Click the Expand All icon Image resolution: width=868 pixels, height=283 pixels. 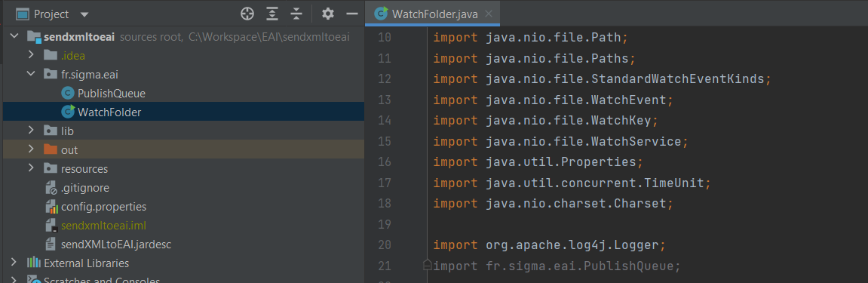pos(272,14)
